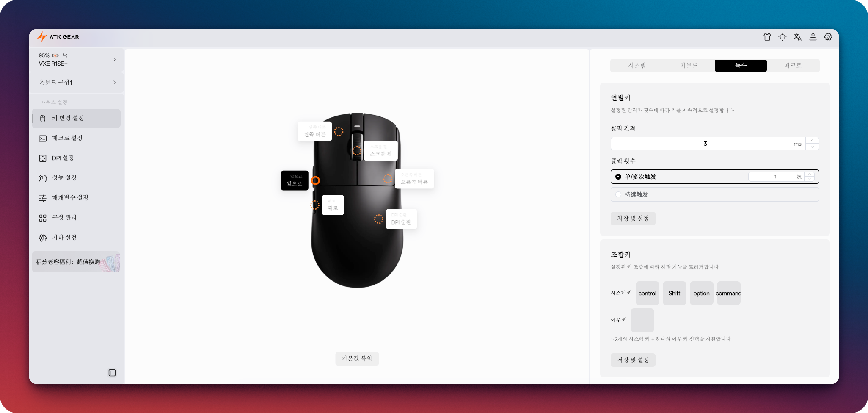Open 성능 설정 in sidebar
The image size is (868, 413).
64,178
